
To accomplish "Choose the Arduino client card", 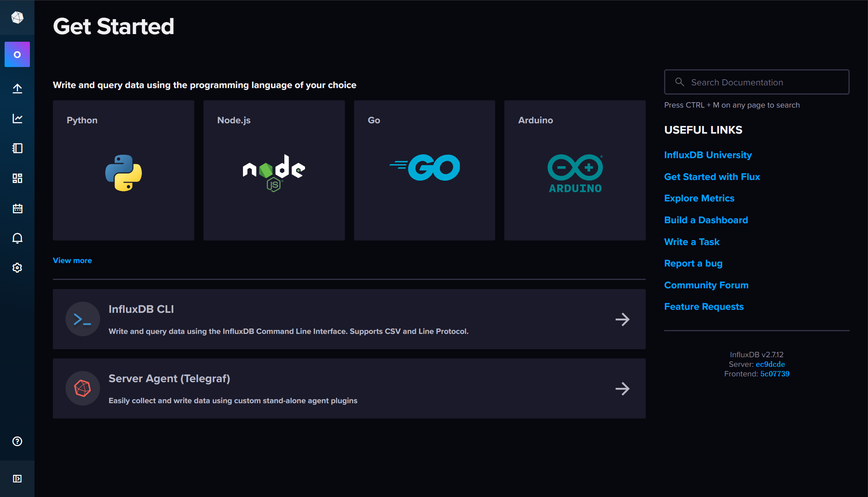I will coord(575,170).
